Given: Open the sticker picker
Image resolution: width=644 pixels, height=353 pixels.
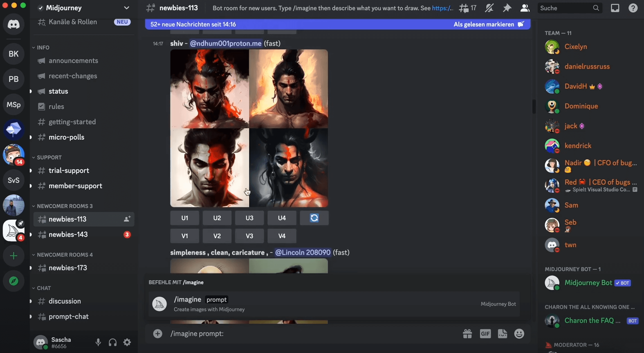Looking at the screenshot, I should coord(502,334).
